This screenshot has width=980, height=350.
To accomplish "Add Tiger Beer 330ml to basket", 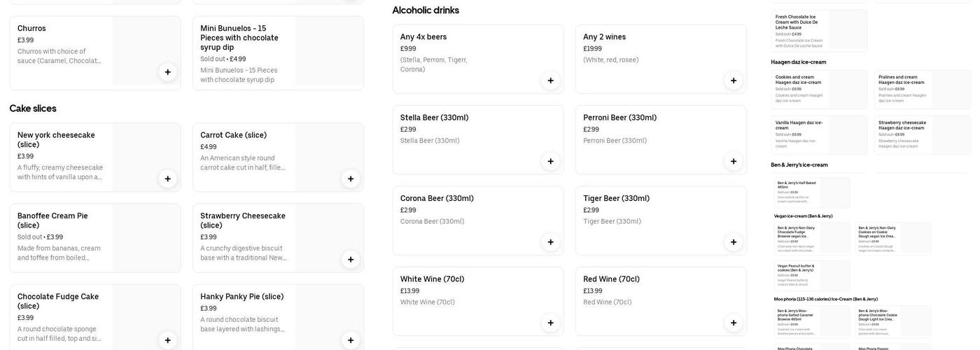I will tap(734, 242).
